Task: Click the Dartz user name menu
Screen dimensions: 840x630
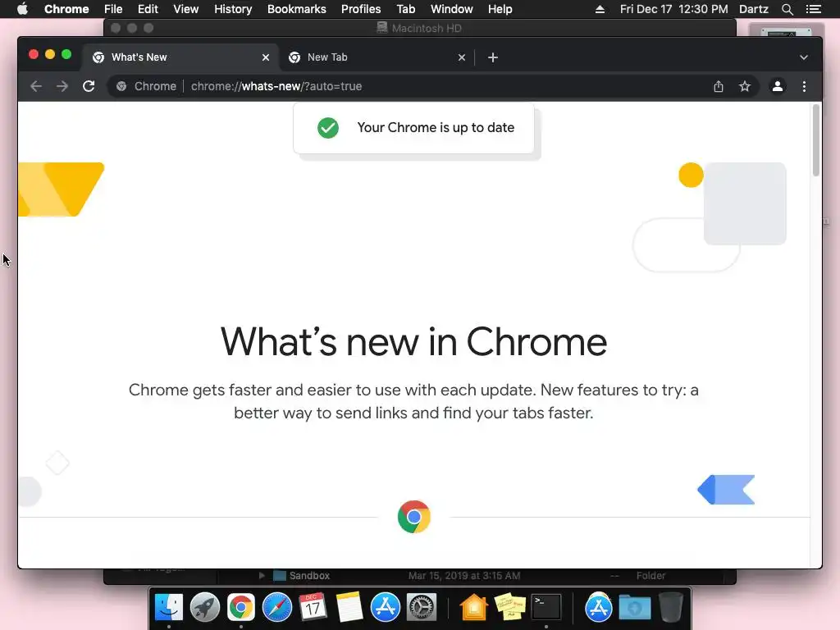Action: click(x=754, y=9)
